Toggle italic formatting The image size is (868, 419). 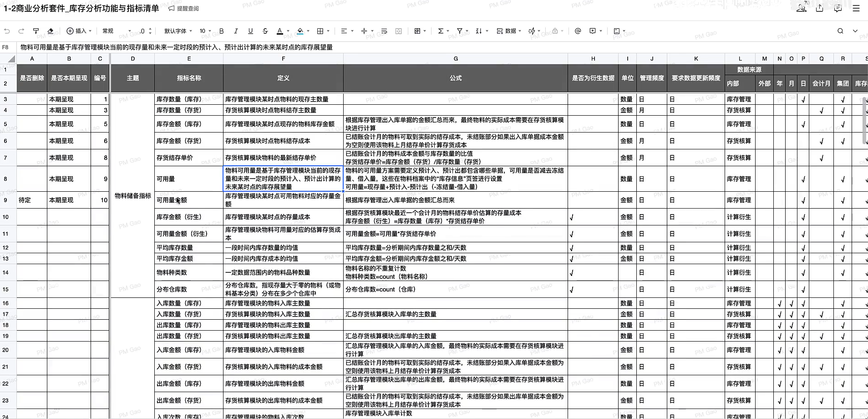click(236, 31)
